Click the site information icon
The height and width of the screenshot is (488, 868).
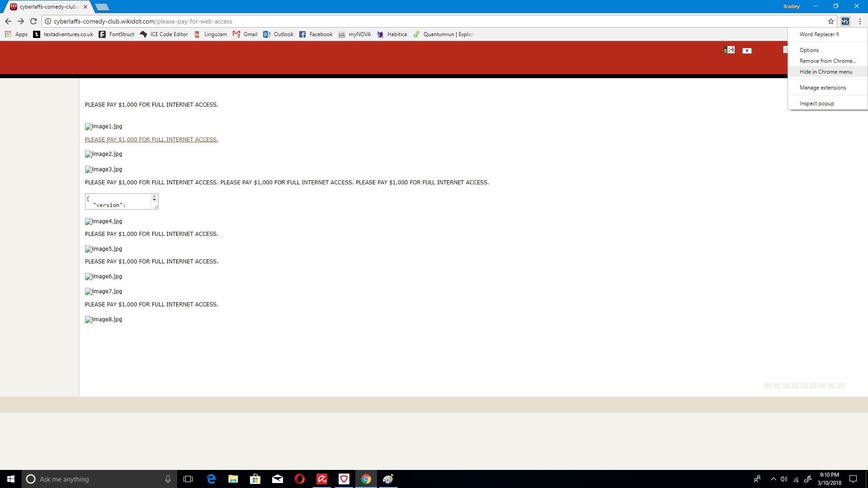coord(48,21)
